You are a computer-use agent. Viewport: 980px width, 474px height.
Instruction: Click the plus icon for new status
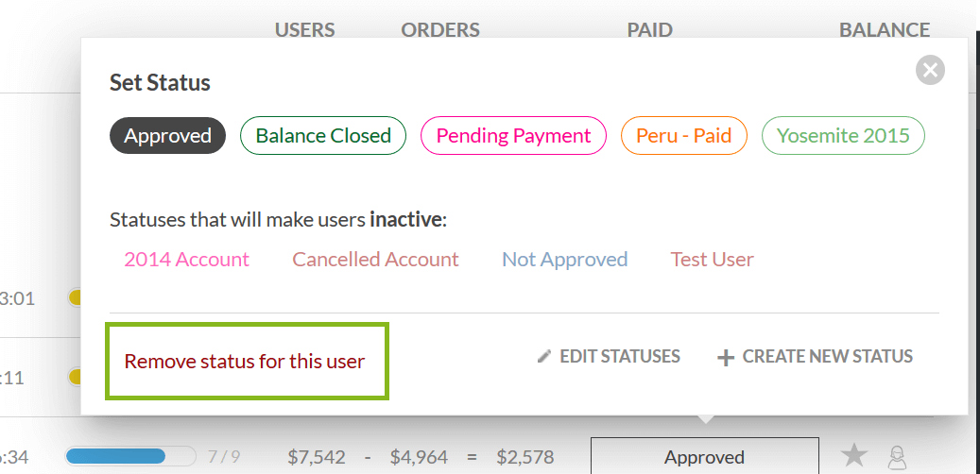pos(725,357)
